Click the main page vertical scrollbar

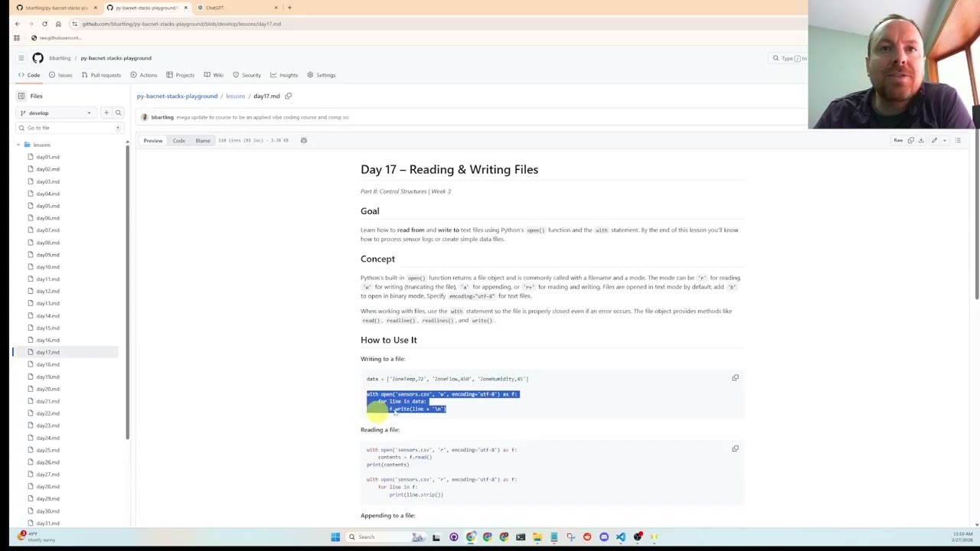tap(976, 214)
